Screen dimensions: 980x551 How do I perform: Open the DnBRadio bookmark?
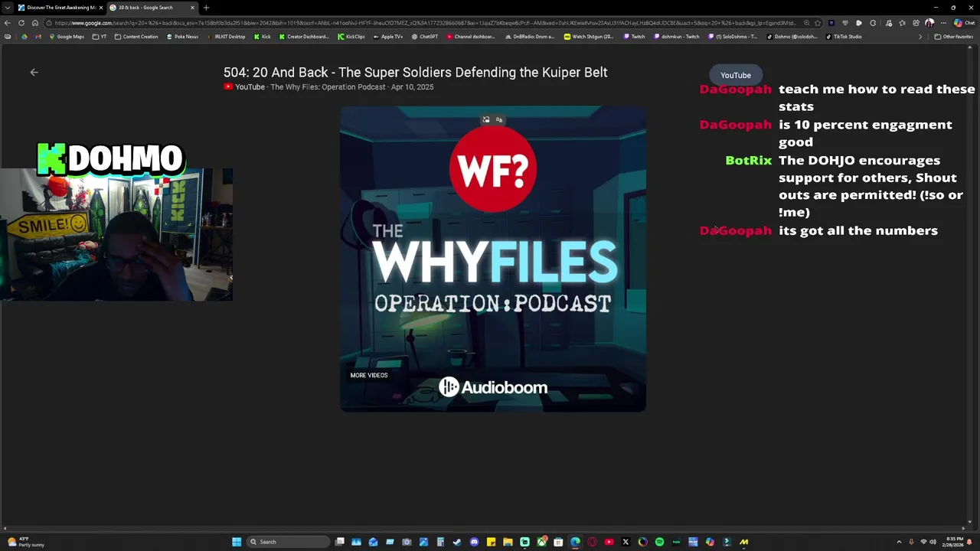530,37
